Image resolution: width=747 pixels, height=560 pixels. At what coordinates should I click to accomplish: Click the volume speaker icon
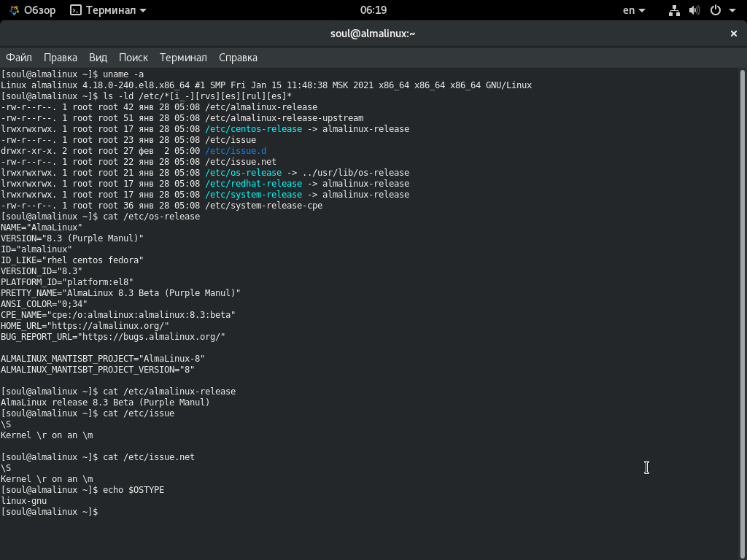click(x=694, y=10)
